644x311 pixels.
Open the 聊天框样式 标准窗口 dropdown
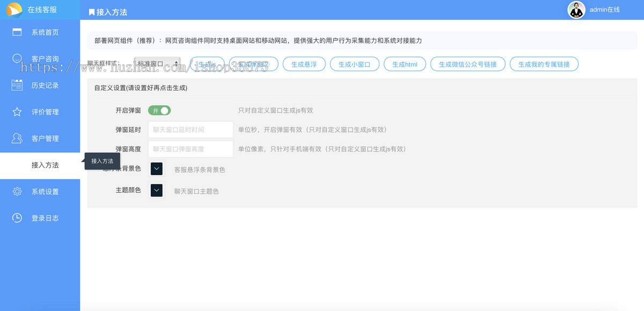pos(157,64)
